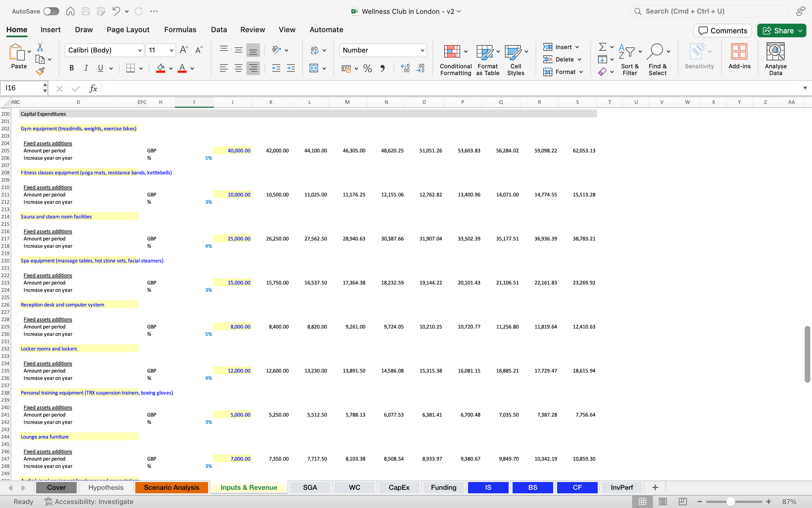
Task: Expand the Insert cells dropdown
Action: click(x=577, y=47)
